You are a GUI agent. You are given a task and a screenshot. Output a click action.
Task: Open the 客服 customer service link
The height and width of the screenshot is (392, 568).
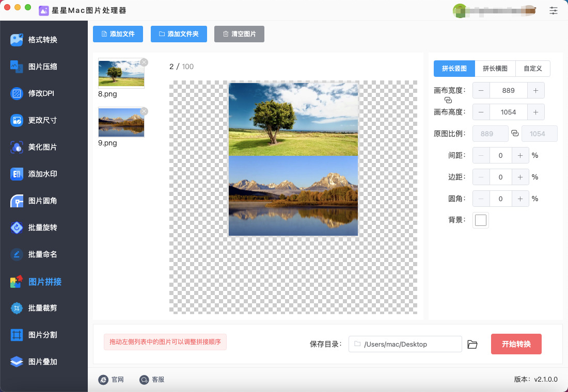click(x=152, y=379)
